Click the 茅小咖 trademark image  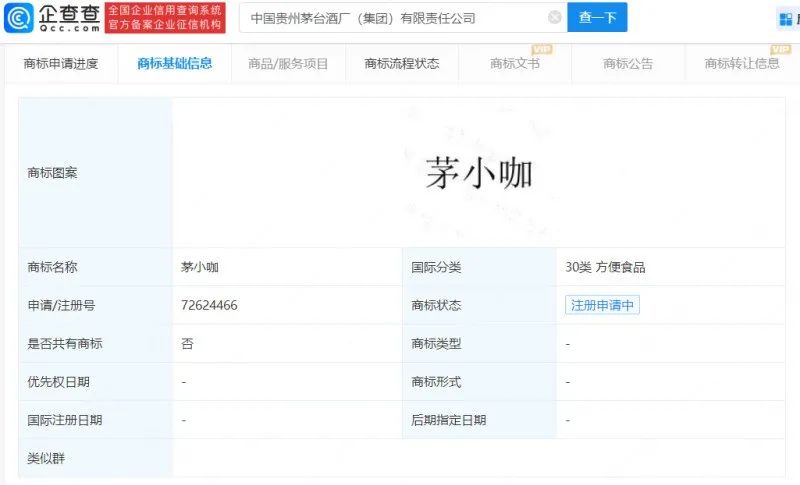pyautogui.click(x=479, y=173)
